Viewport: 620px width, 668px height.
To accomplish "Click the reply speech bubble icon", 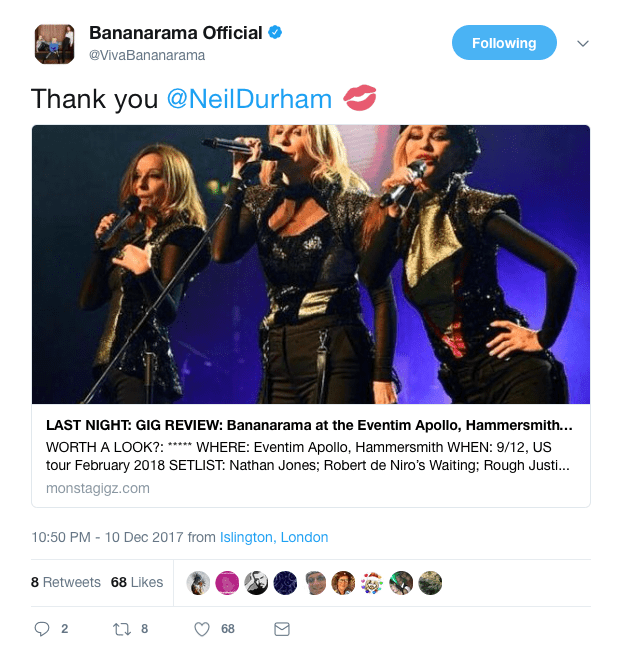I will click(x=42, y=629).
